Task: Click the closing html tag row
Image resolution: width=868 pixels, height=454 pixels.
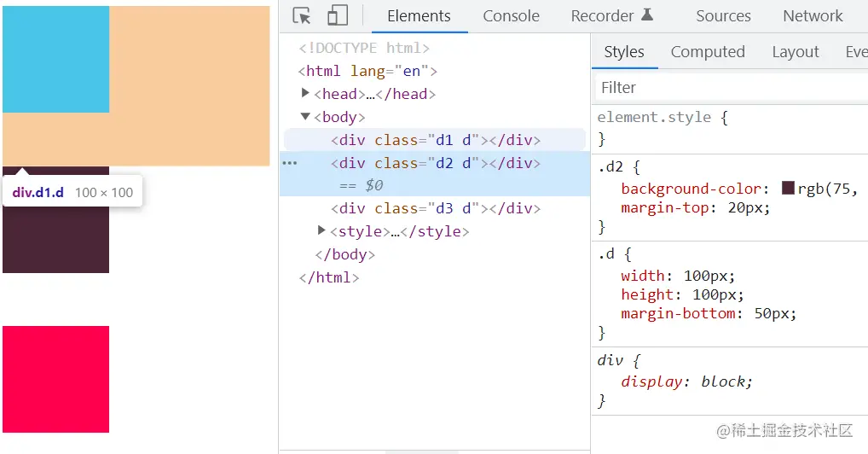Action: coord(329,277)
